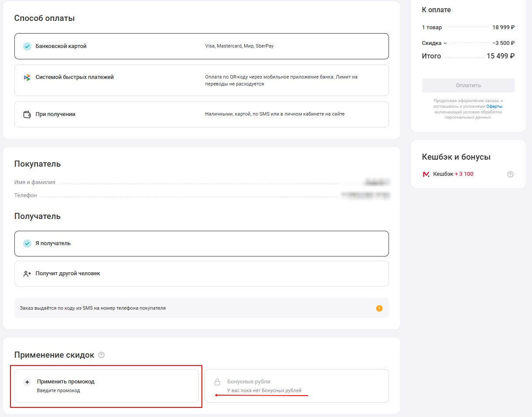532x417 pixels.
Task: Click the checkmark icon on Банковской картой
Action: 27,46
